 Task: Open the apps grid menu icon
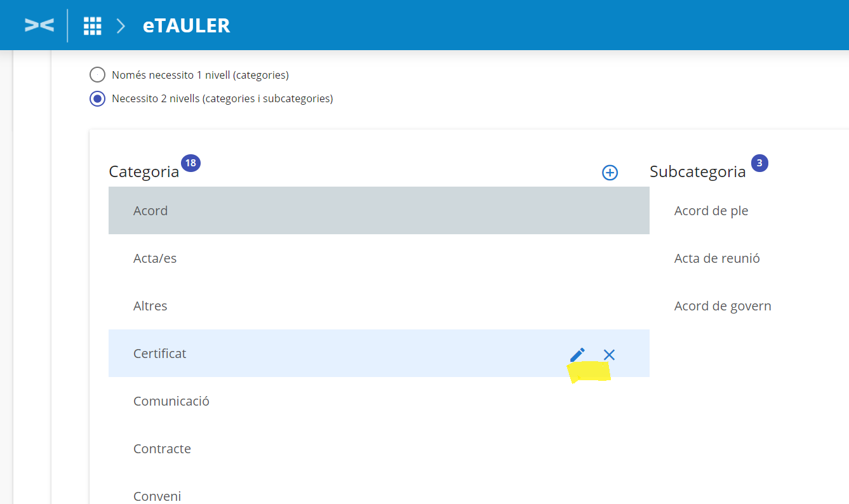[93, 26]
